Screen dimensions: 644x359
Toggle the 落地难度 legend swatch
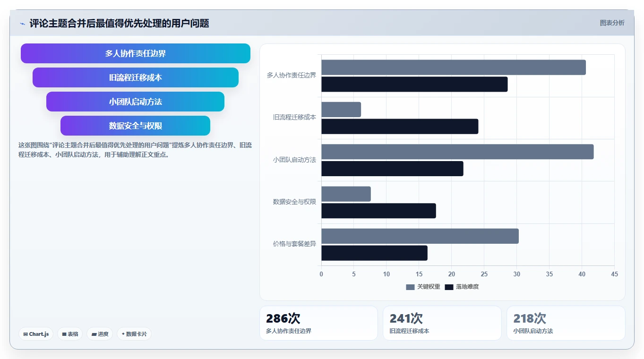coord(449,287)
